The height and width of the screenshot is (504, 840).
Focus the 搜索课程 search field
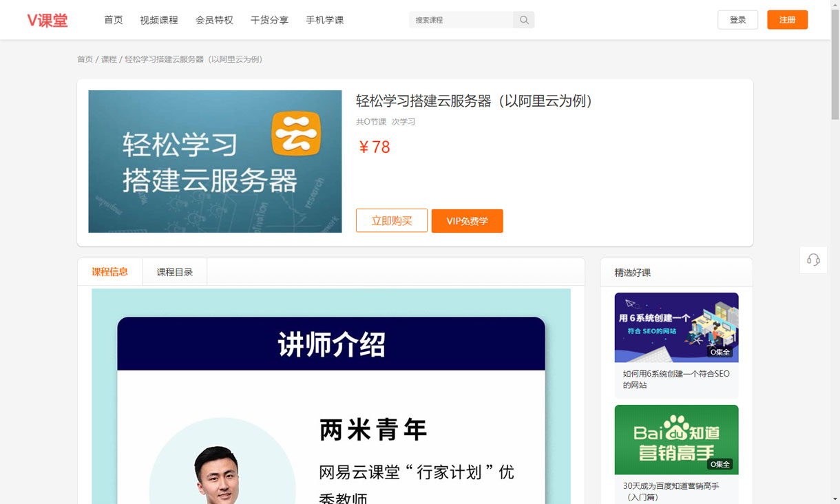pos(461,20)
